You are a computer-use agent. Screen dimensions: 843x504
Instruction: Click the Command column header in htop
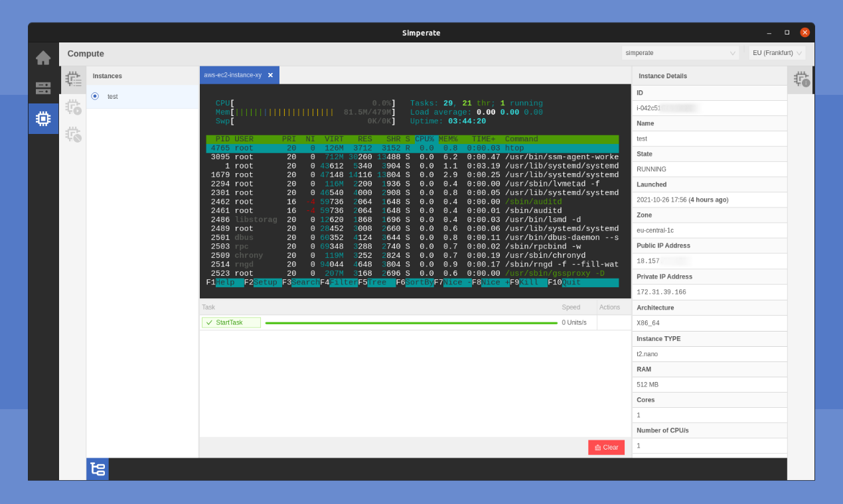522,139
